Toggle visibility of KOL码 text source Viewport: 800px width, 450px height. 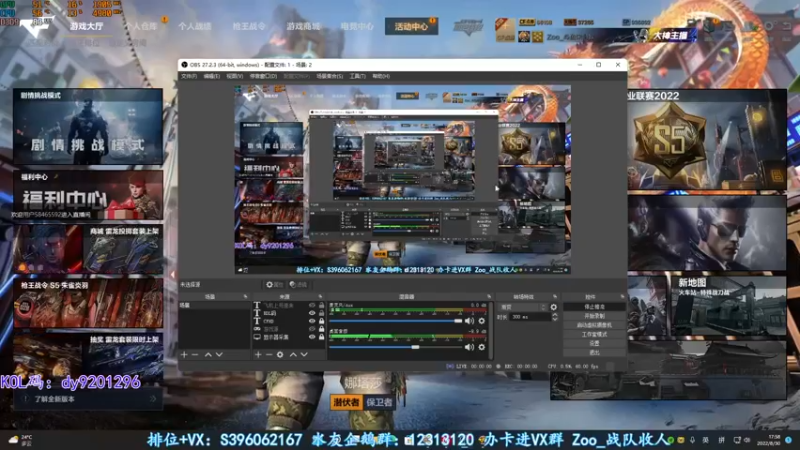pos(312,313)
